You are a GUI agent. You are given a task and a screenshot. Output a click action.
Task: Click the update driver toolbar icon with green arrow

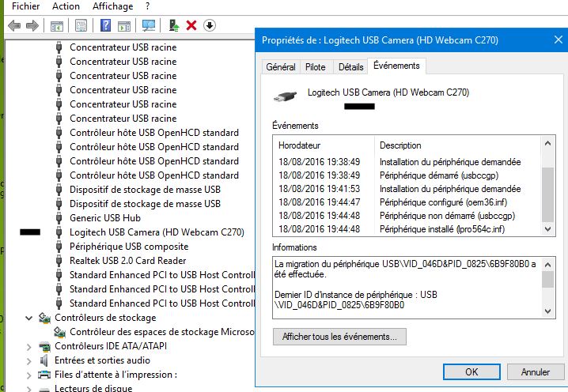click(x=174, y=25)
